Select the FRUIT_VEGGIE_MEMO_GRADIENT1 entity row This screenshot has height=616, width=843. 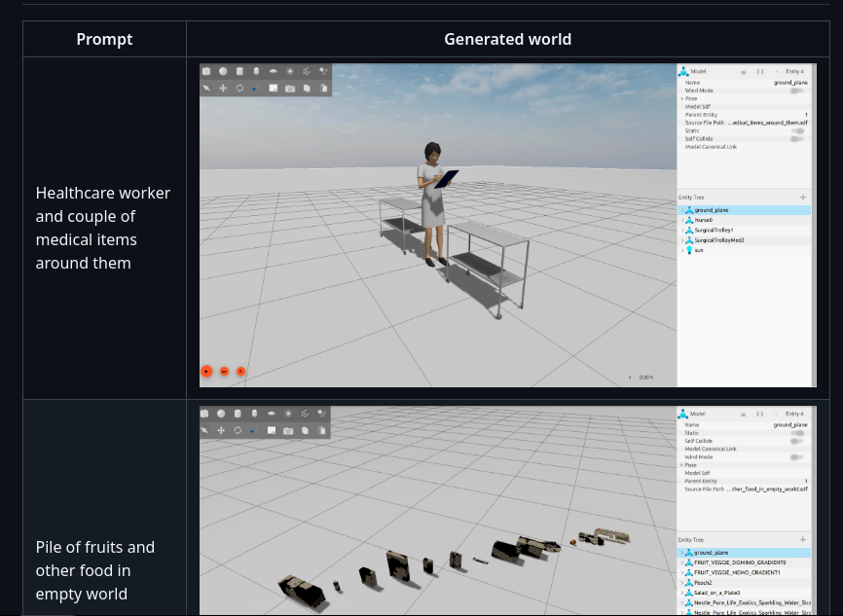tap(745, 572)
